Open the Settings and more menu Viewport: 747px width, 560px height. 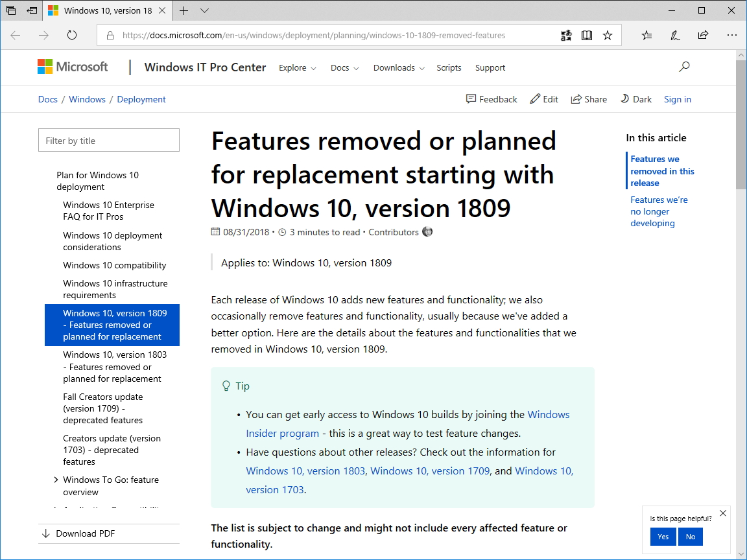click(x=732, y=36)
